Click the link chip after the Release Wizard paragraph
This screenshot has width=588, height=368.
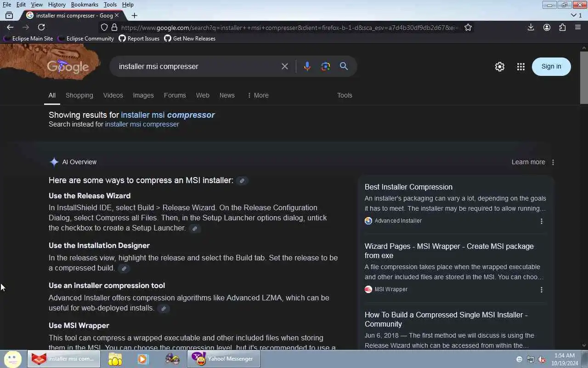195,229
